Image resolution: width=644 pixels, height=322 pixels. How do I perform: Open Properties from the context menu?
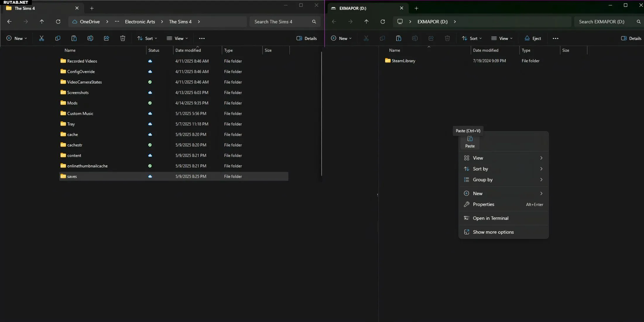(x=483, y=204)
